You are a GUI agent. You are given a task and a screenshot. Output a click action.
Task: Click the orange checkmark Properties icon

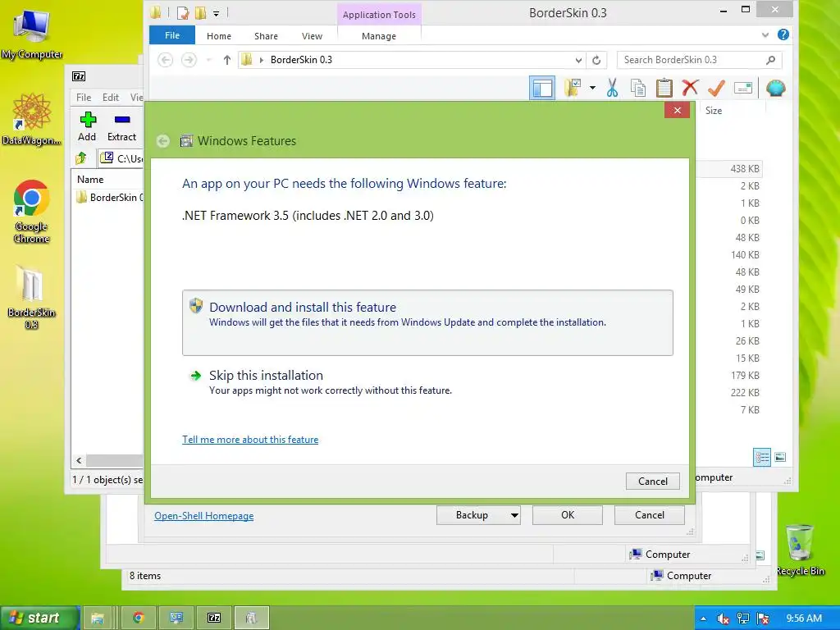(716, 87)
